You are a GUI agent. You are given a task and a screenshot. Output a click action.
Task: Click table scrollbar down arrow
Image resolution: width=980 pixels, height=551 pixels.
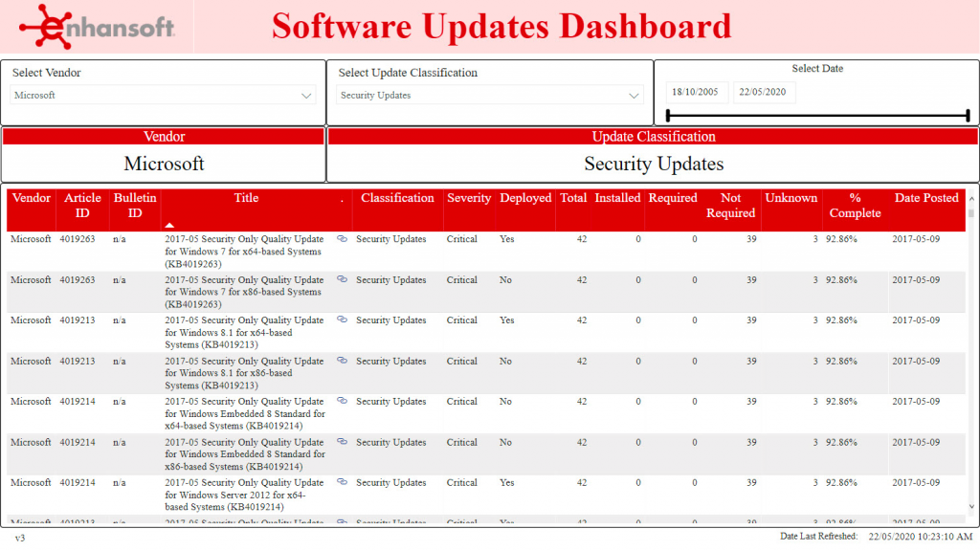(x=971, y=507)
